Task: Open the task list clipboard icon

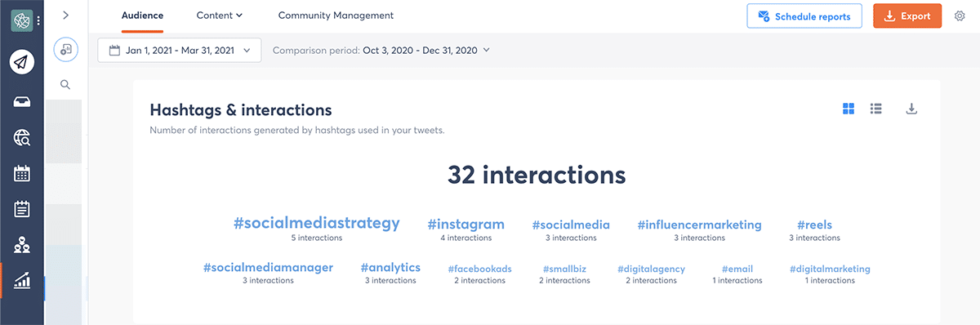Action: click(x=22, y=209)
